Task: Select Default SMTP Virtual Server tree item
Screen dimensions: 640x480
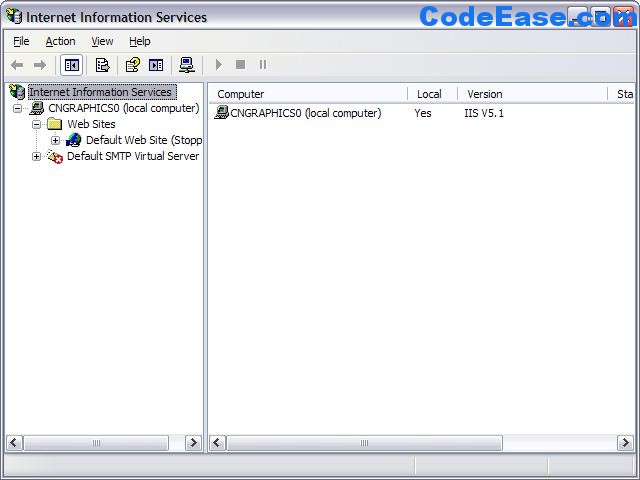Action: [133, 156]
